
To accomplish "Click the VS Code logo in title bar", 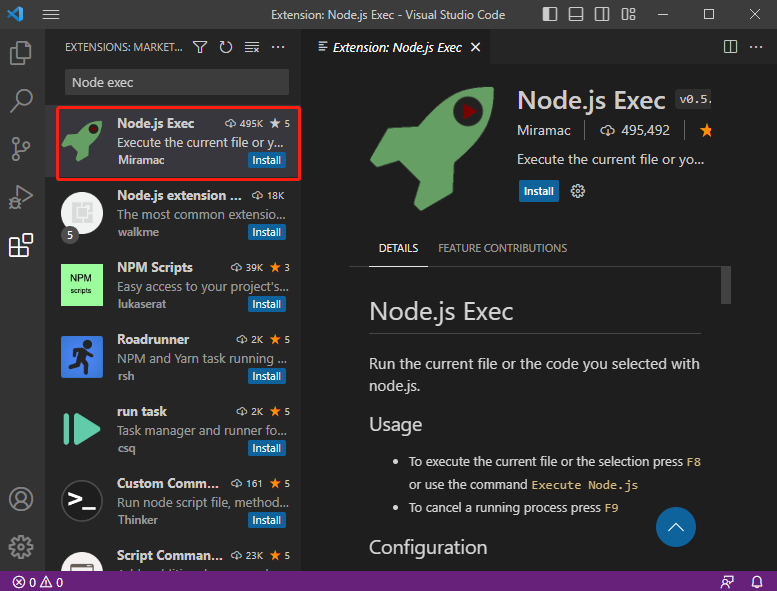I will [x=15, y=14].
